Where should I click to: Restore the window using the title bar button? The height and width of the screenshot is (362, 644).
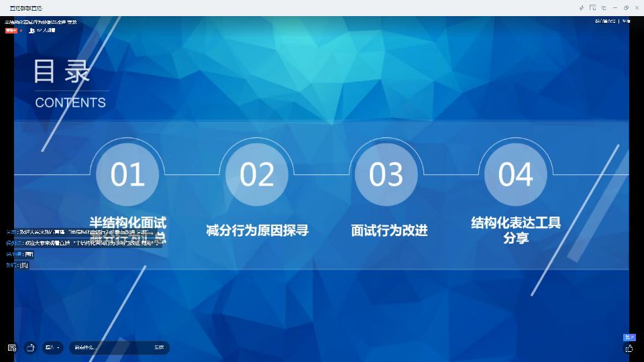(626, 8)
